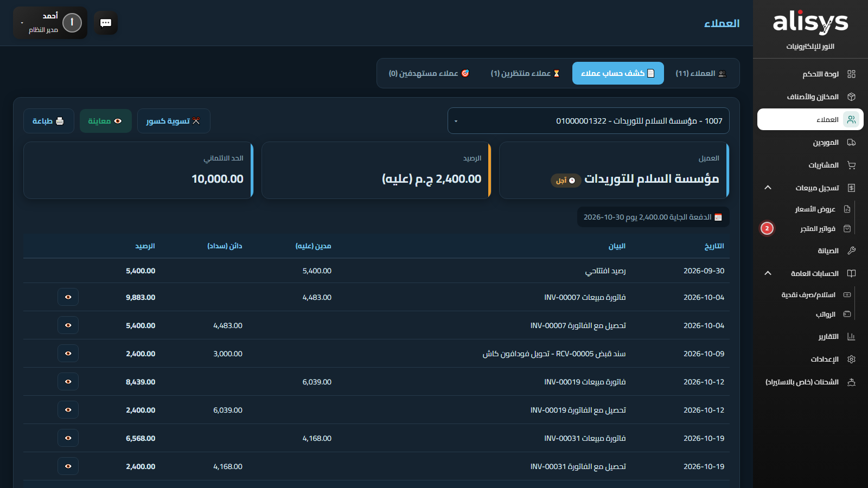868x488 pixels.
Task: Switch to عملاء مستهدفين (0) tab
Action: coord(429,73)
